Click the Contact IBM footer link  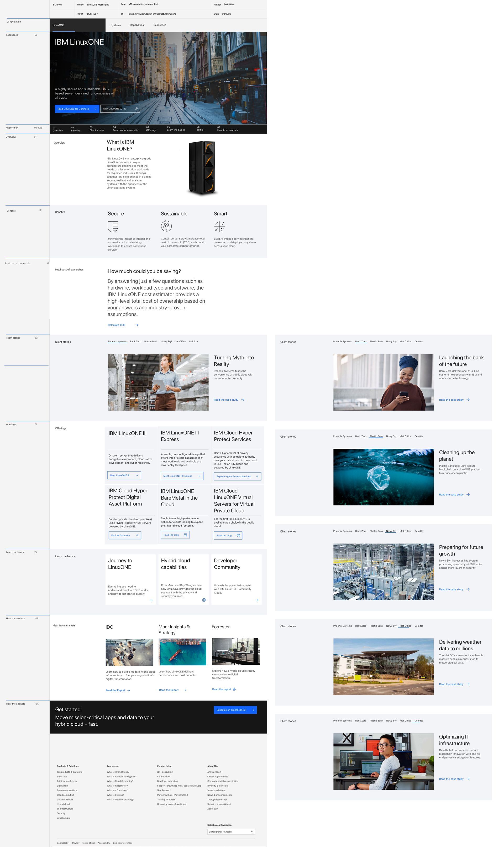tap(63, 843)
